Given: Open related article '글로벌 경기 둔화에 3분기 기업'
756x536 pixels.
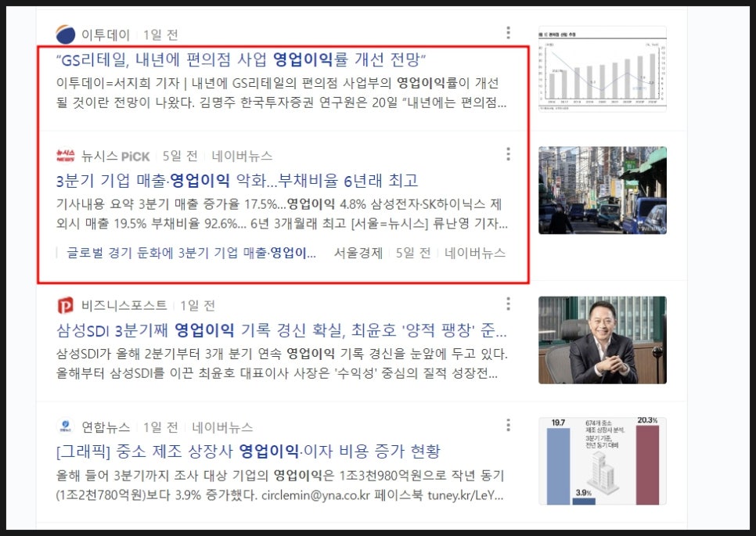Looking at the screenshot, I should tap(192, 253).
